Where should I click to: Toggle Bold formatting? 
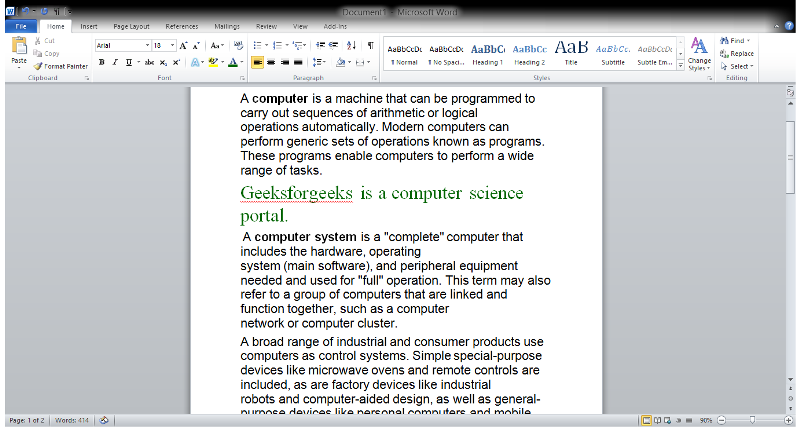[102, 62]
